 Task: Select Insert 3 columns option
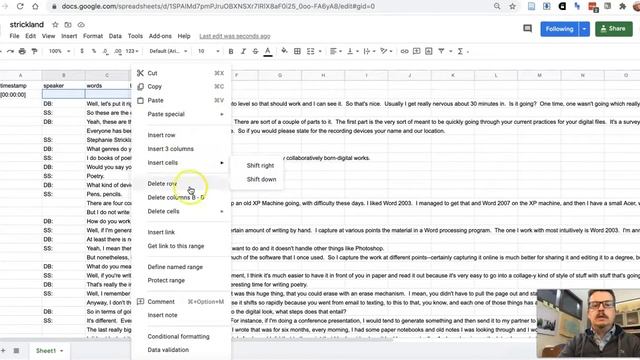point(180,149)
